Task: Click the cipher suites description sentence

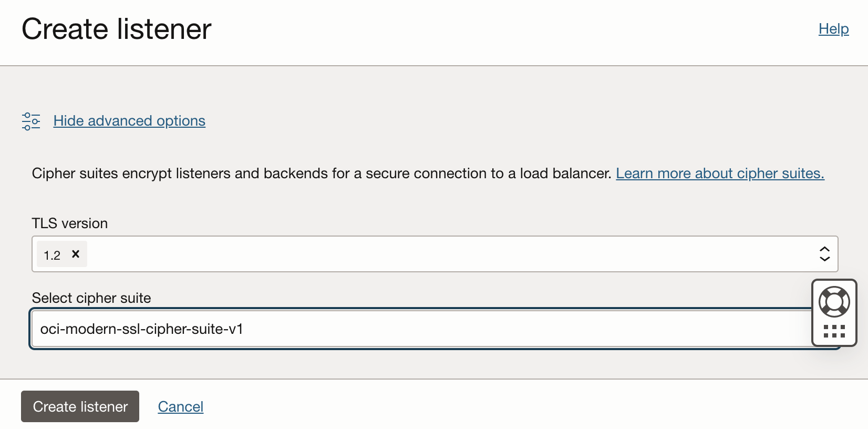Action: point(321,173)
